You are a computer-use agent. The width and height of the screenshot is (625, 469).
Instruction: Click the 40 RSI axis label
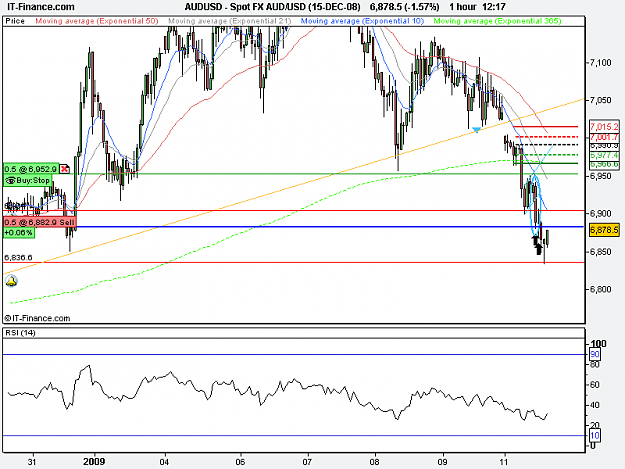click(594, 405)
